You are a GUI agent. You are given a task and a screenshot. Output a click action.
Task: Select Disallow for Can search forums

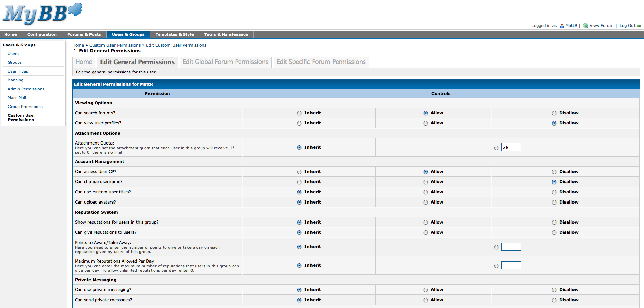[x=554, y=113]
